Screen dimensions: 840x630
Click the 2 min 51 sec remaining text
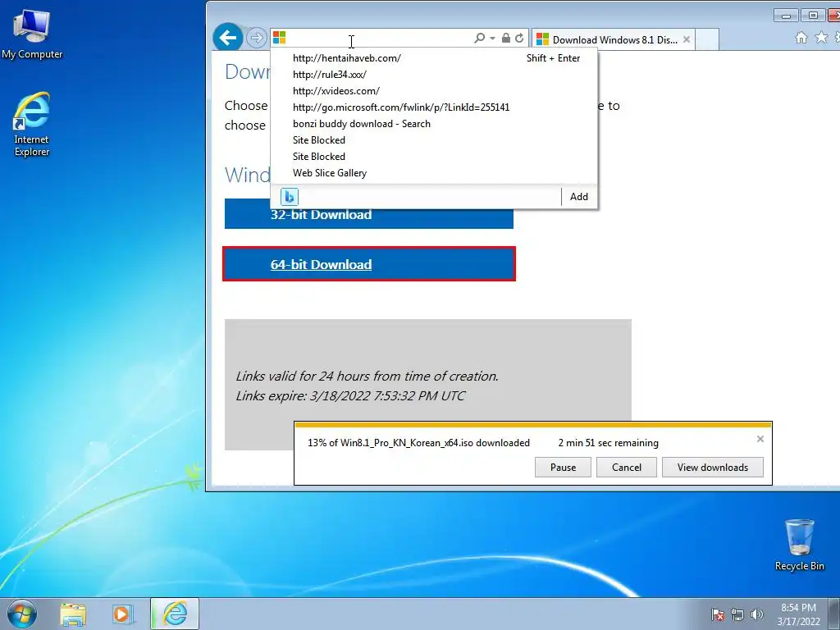[608, 443]
